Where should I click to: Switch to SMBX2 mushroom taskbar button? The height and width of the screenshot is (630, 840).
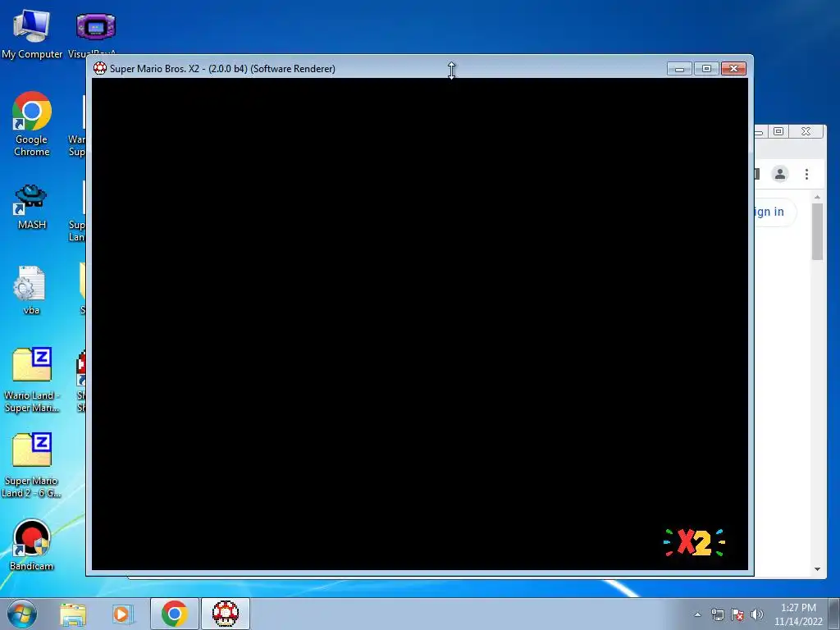pos(226,614)
